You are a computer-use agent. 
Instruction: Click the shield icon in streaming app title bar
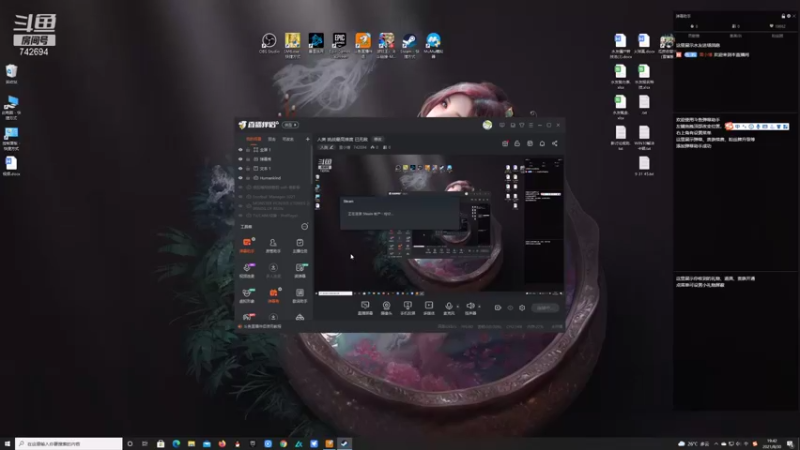(x=521, y=125)
